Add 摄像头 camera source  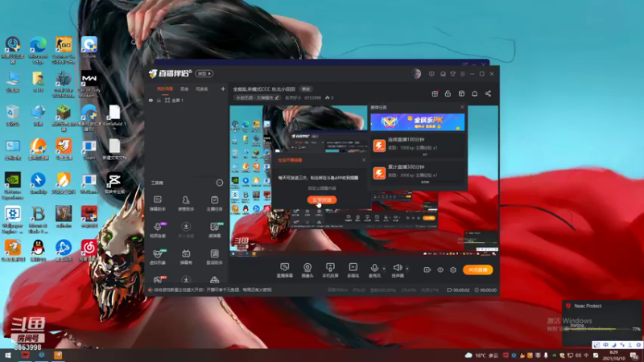coord(308,270)
